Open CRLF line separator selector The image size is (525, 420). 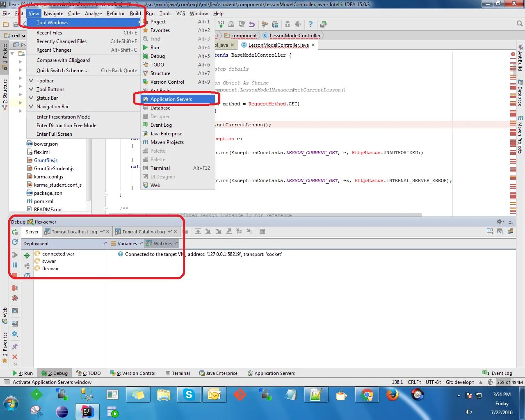click(414, 382)
